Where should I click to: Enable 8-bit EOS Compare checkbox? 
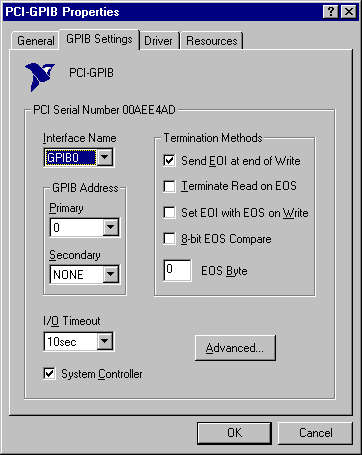169,239
